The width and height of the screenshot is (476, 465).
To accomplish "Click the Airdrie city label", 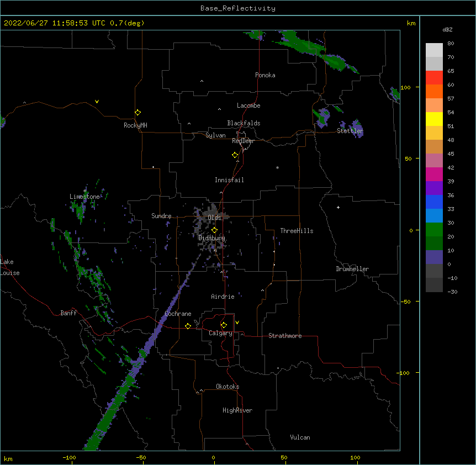I will coord(223,297).
